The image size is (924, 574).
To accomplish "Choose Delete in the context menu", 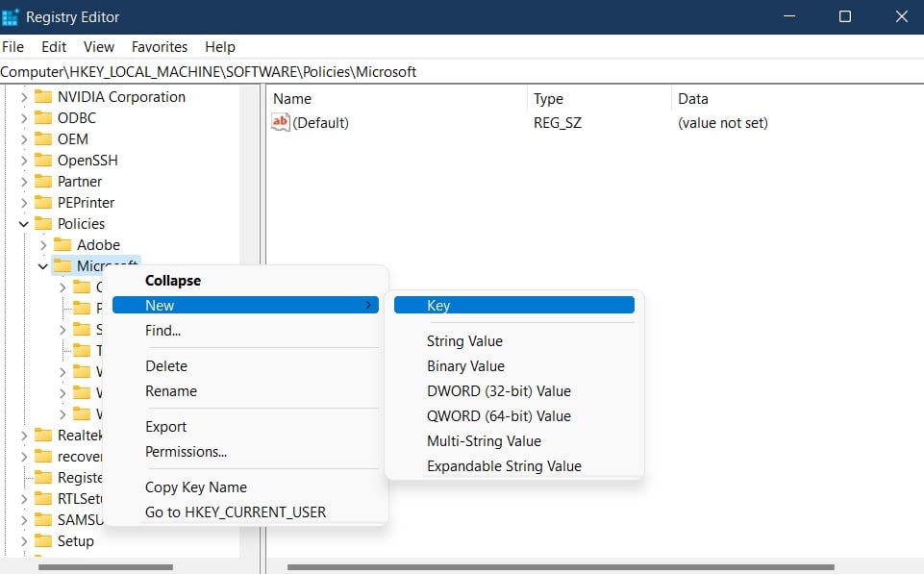I will (x=245, y=366).
